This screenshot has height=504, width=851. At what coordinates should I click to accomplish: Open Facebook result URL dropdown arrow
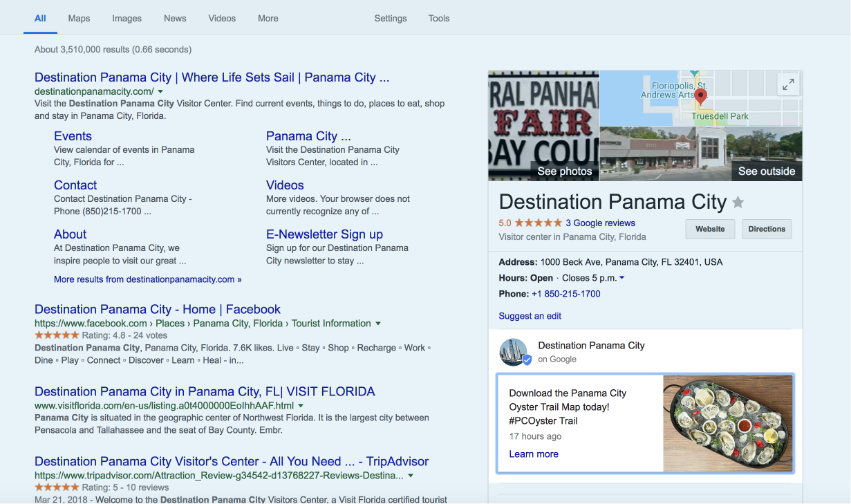pyautogui.click(x=378, y=324)
